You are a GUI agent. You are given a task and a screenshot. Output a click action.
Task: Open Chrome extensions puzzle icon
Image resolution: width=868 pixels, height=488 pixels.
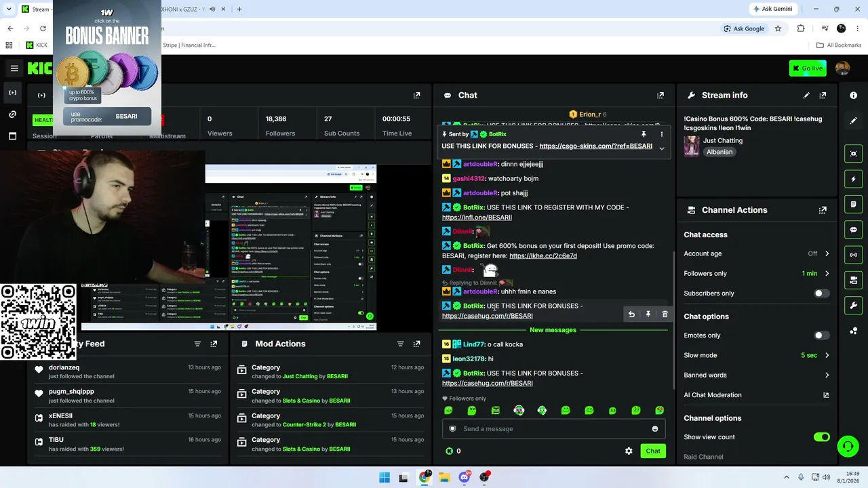801,28
